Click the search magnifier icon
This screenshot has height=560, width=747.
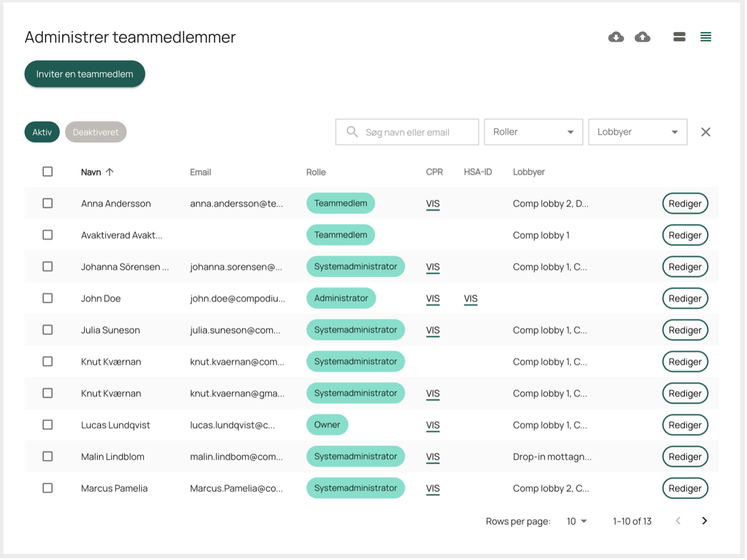coord(352,132)
